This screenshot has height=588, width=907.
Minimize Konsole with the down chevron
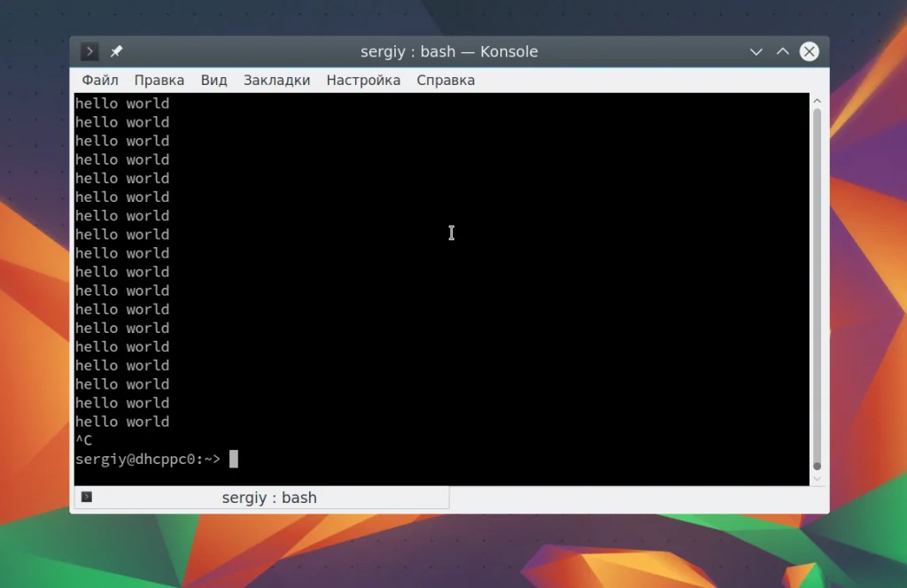[x=756, y=51]
